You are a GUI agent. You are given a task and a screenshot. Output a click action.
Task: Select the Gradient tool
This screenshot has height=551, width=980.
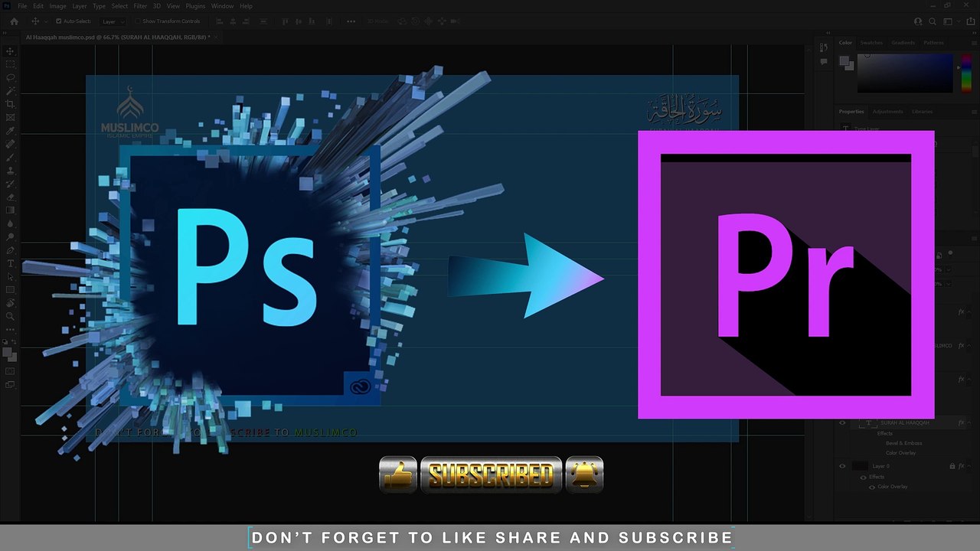(10, 210)
